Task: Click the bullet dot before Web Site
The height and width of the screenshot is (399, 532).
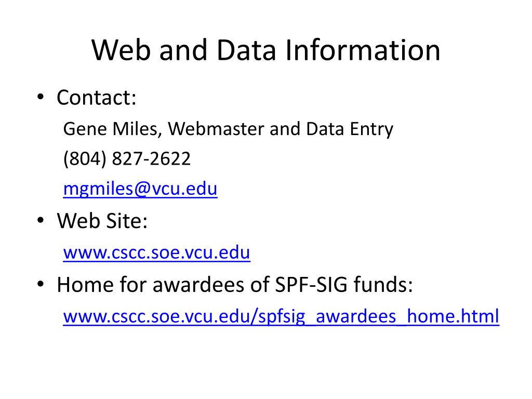Action: pos(41,220)
